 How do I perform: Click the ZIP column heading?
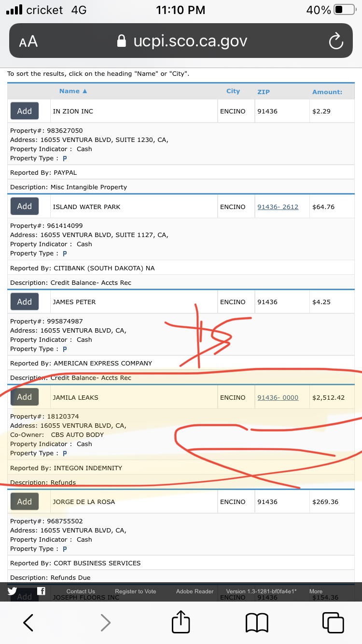[264, 92]
